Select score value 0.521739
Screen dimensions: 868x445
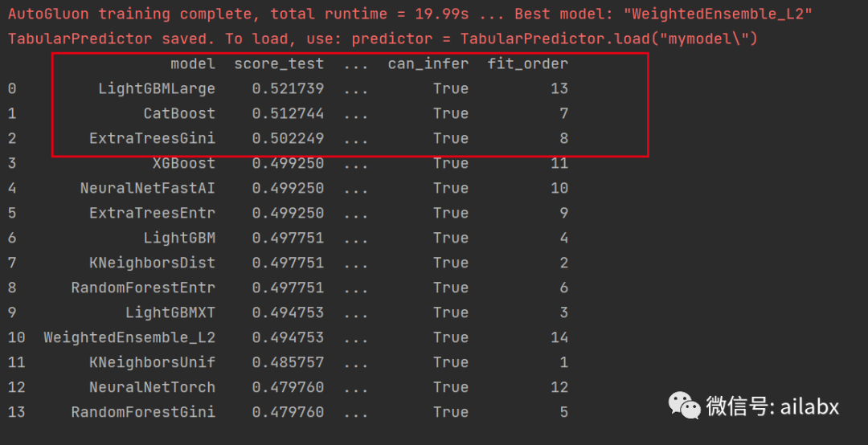pyautogui.click(x=288, y=88)
